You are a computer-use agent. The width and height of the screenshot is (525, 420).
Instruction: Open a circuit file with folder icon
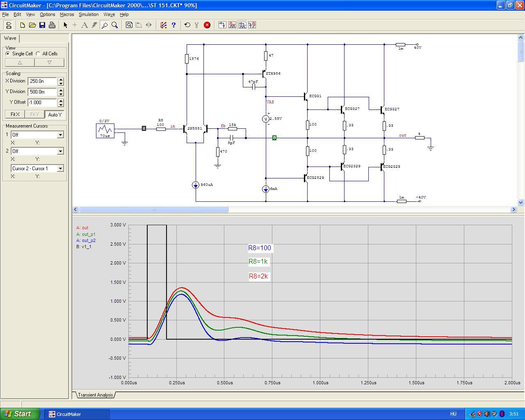click(32, 25)
